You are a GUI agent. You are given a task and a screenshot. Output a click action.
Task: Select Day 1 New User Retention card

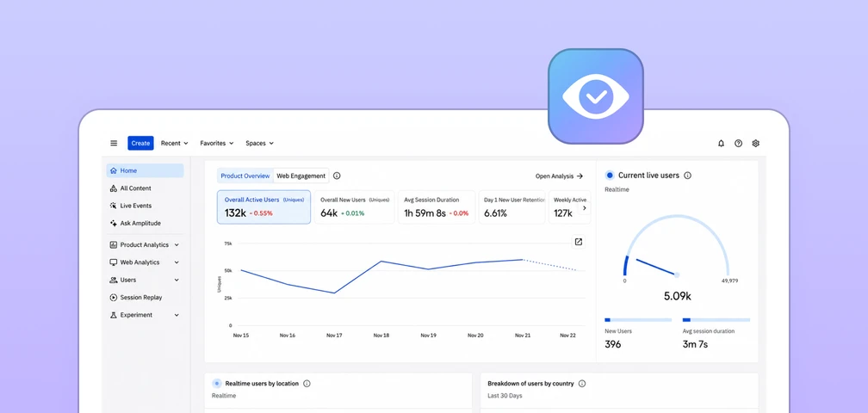(x=512, y=207)
